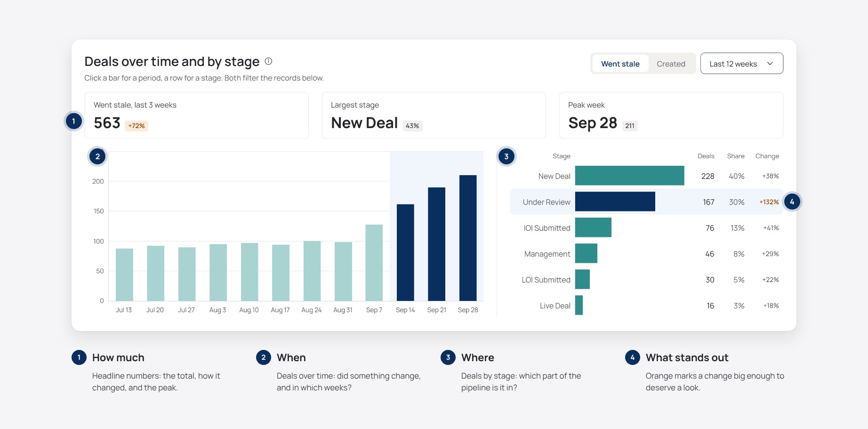
Task: Click the +18% change for Live Deal
Action: (771, 306)
